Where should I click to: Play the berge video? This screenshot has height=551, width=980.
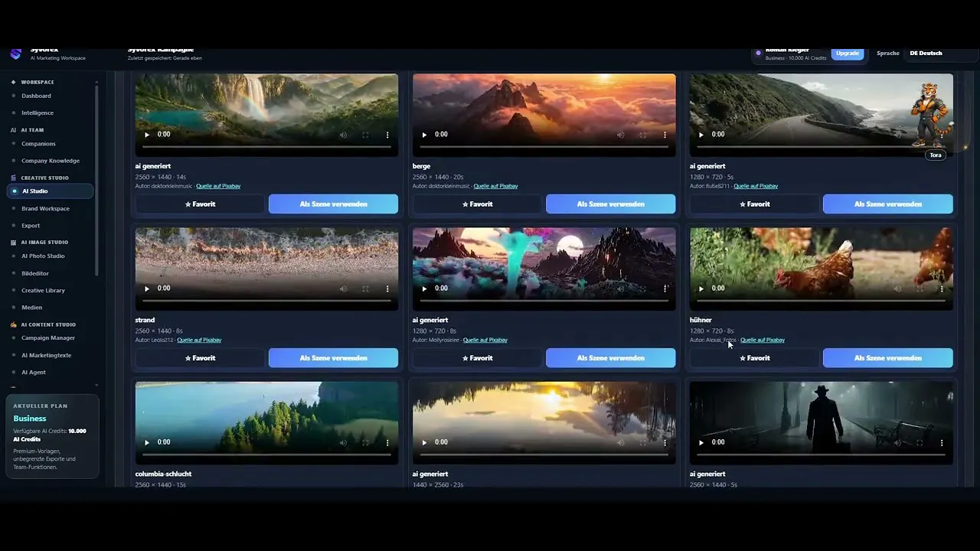tap(424, 135)
